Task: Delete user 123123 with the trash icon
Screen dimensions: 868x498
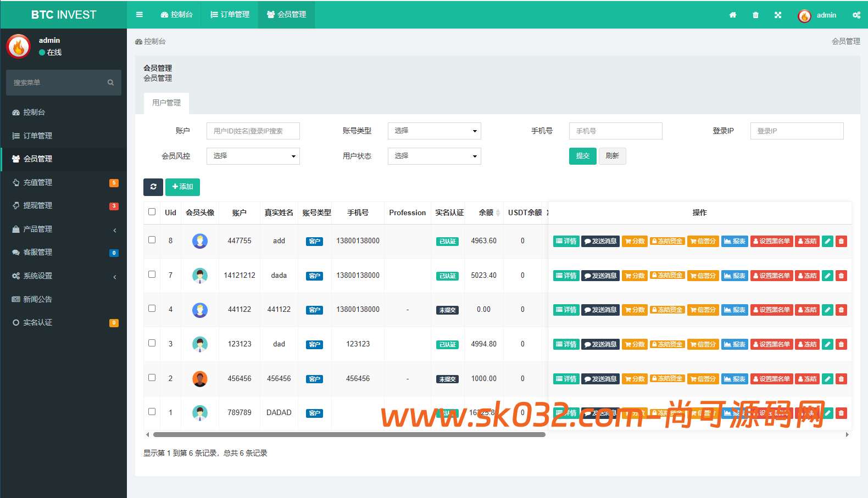Action: click(x=841, y=344)
